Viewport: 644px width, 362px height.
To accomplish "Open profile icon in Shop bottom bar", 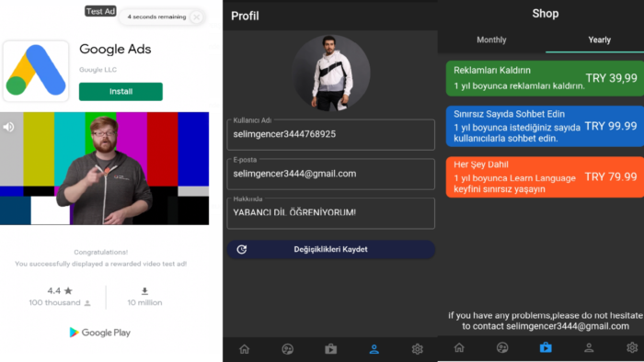I will tap(589, 347).
